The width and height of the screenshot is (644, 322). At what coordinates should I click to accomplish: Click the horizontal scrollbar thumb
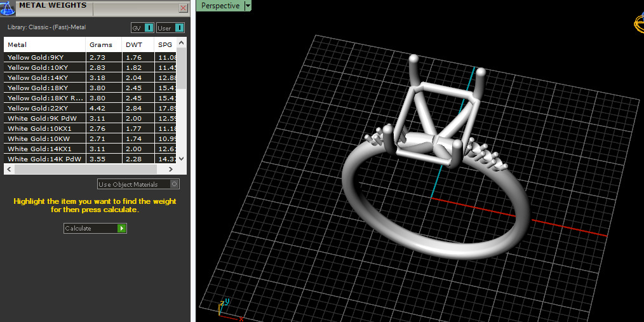86,169
